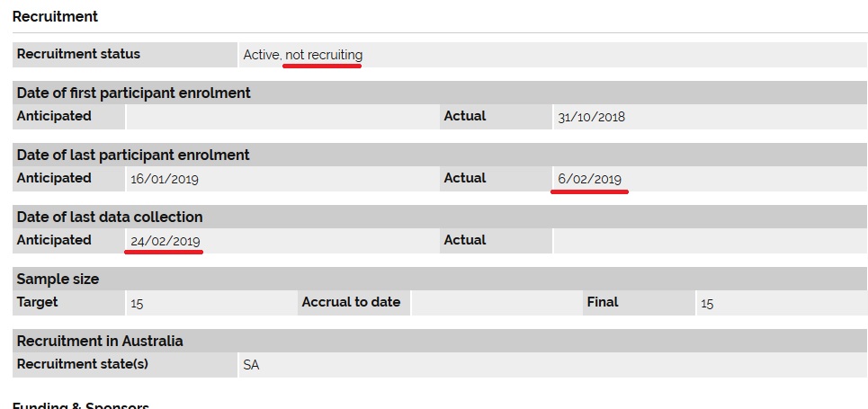
Task: Click the 'Date of last participant enrolment' header
Action: click(133, 155)
